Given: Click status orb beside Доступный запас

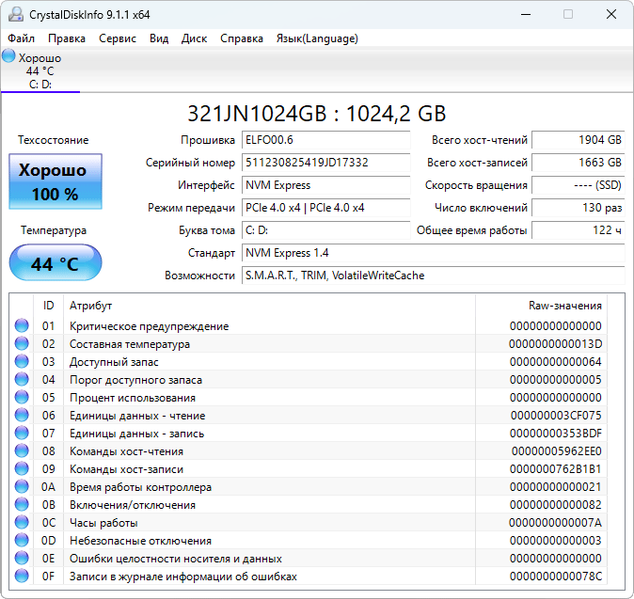Looking at the screenshot, I should [21, 362].
